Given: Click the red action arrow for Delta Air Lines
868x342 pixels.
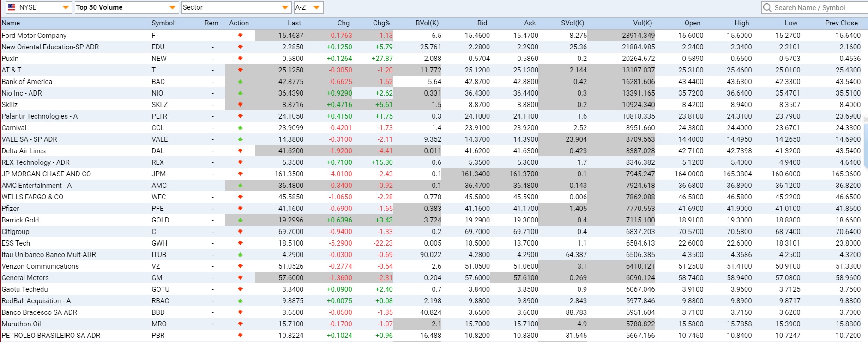Looking at the screenshot, I should pyautogui.click(x=240, y=151).
